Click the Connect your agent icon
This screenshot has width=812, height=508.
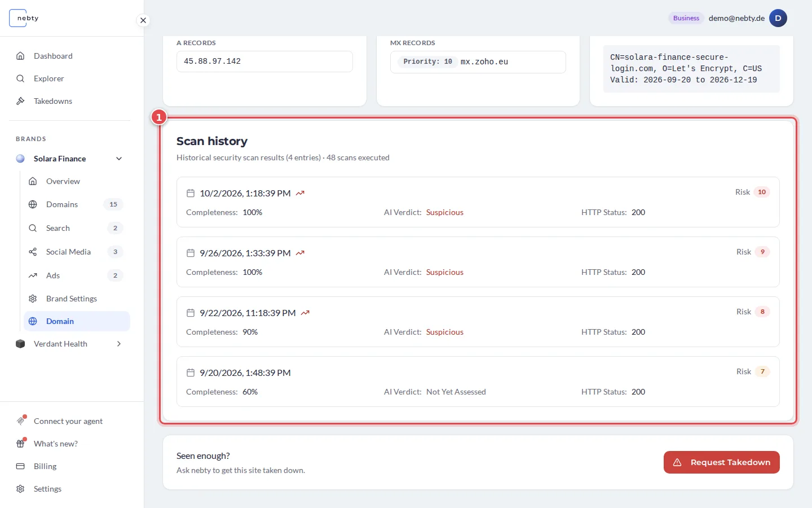21,421
